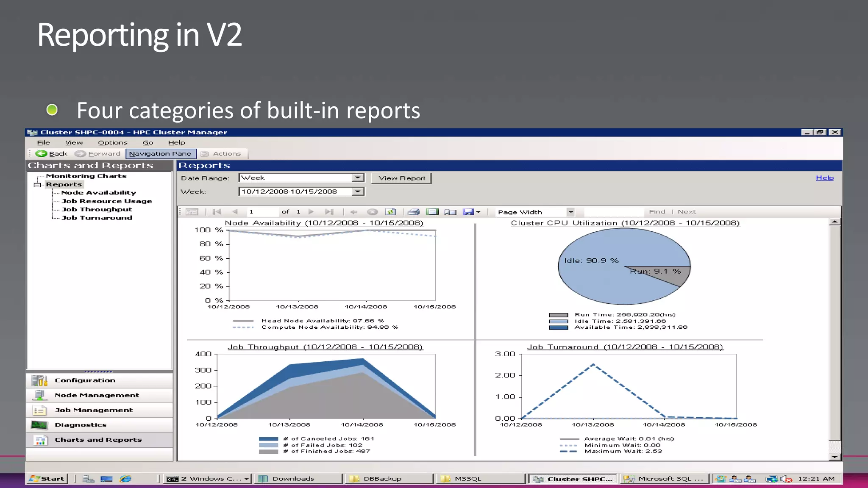The image size is (868, 488).
Task: Open the export format dropdown arrow
Action: pyautogui.click(x=479, y=212)
